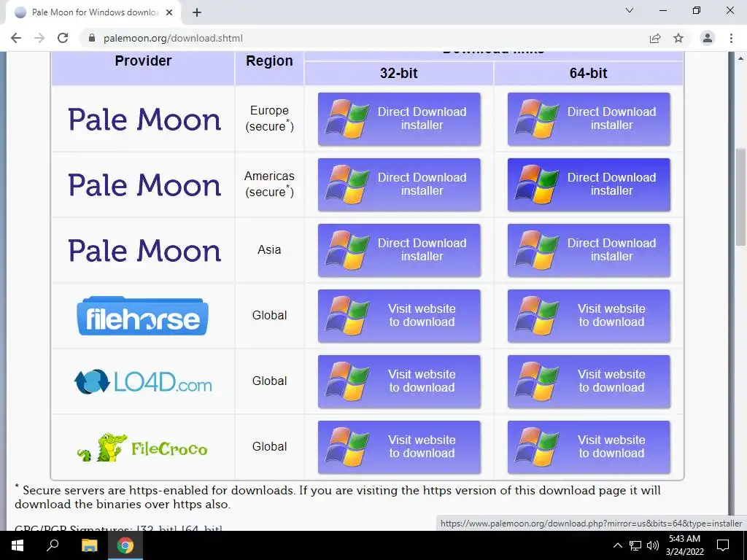
Task: Close the Pale Moon for Windows tab
Action: pos(169,12)
